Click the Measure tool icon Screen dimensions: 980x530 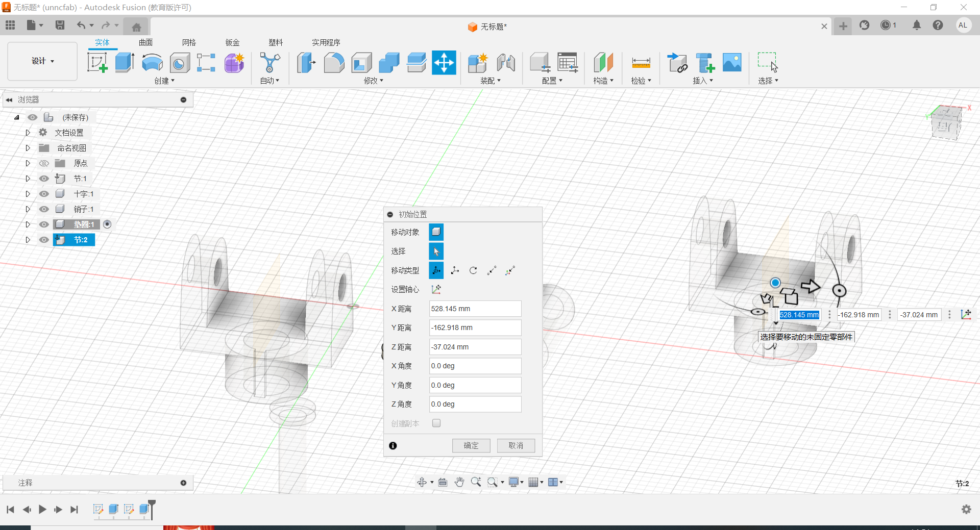coord(641,63)
